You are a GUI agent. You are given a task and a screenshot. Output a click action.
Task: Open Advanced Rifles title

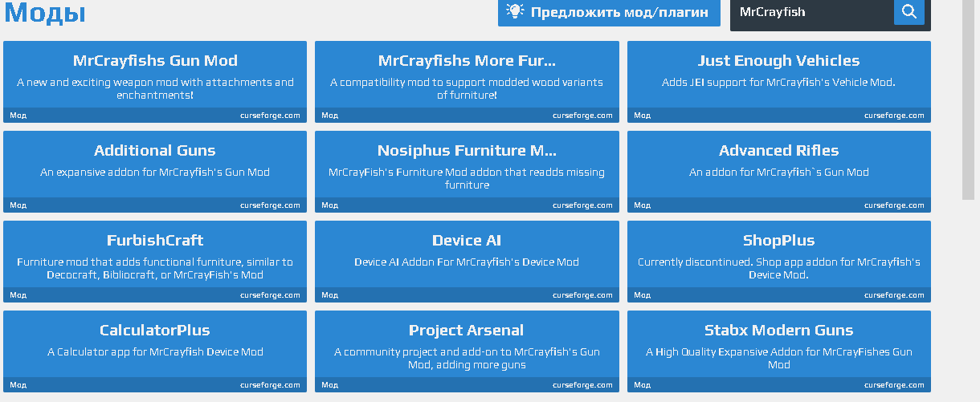tap(778, 151)
